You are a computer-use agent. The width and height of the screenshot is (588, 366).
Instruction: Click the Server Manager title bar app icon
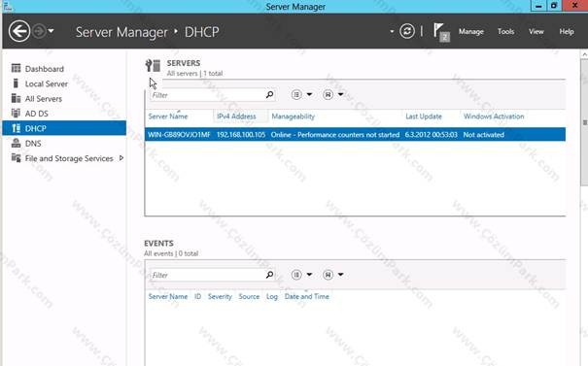point(7,6)
